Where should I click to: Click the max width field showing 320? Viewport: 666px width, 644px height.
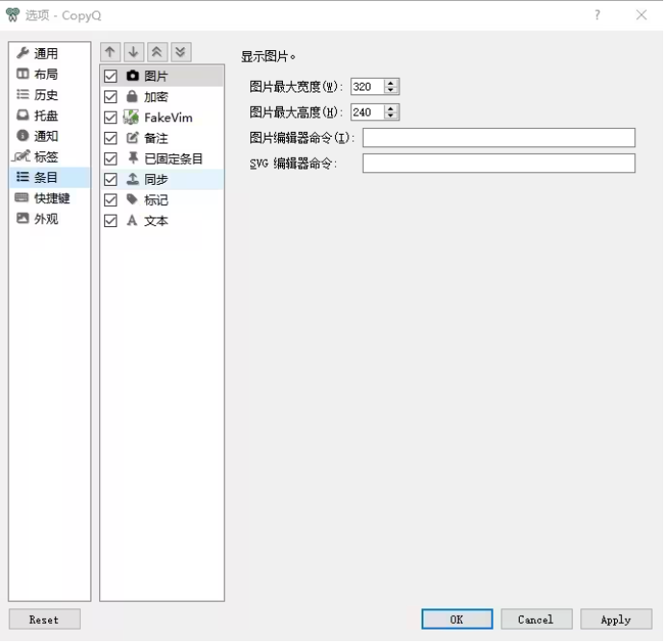[x=368, y=87]
